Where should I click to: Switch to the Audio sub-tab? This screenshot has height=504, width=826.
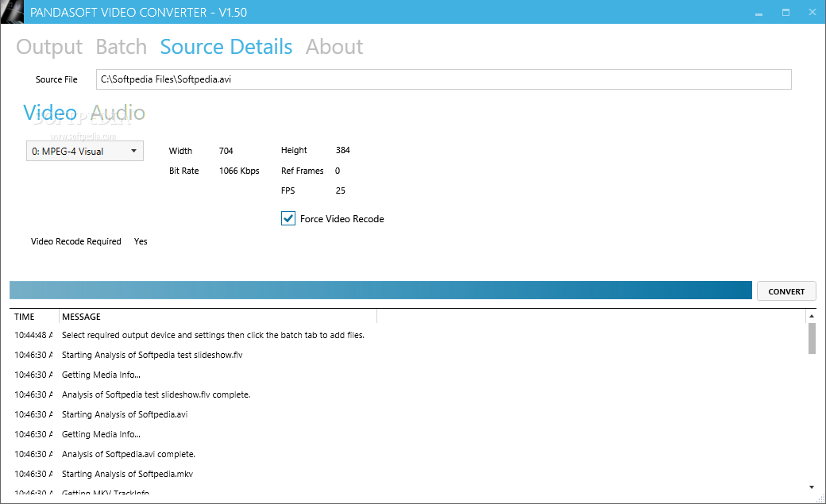[118, 112]
